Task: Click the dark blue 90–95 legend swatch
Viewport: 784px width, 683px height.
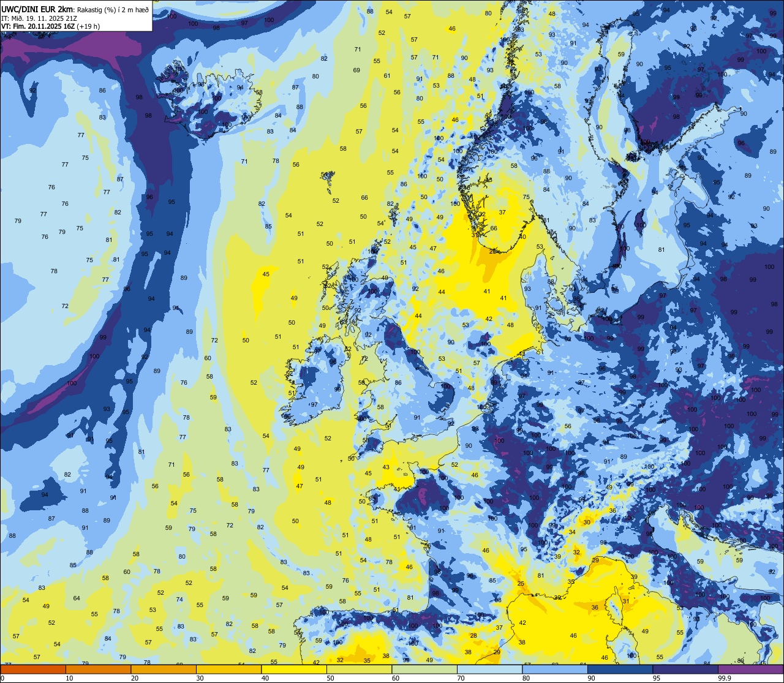Action: [620, 670]
